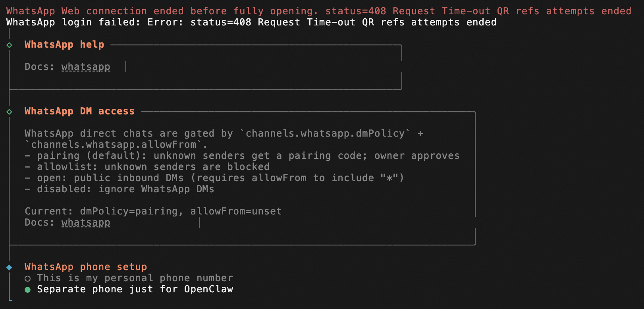Select 'This is my personal phone number' option
The width and height of the screenshot is (644, 309).
(129, 278)
